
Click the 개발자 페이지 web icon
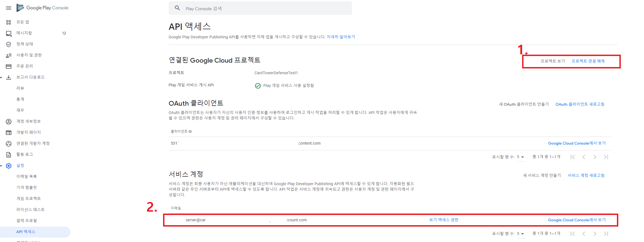coord(9,132)
